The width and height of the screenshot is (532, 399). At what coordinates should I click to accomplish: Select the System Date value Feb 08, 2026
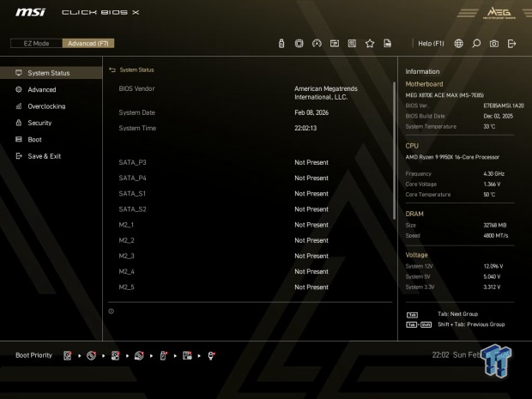(311, 112)
